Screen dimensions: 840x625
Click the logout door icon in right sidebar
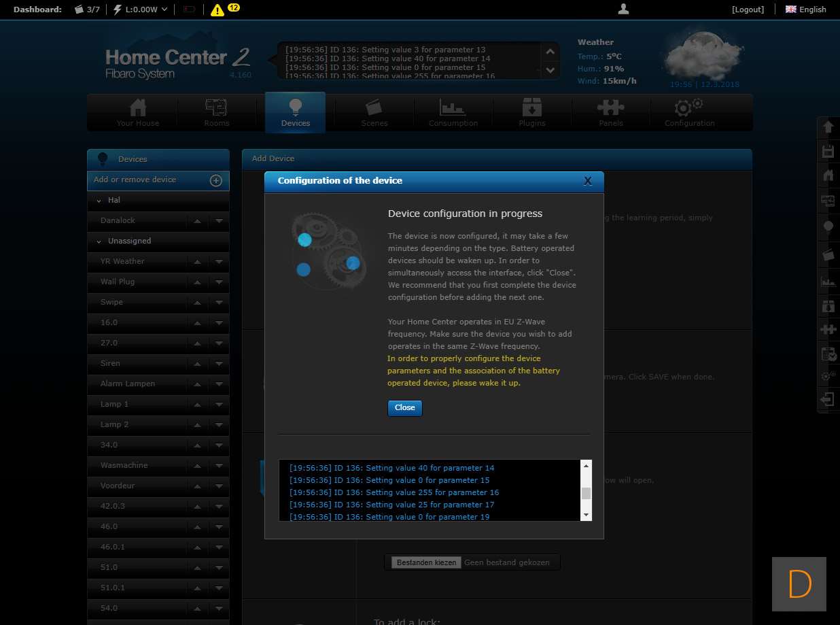[x=828, y=399]
